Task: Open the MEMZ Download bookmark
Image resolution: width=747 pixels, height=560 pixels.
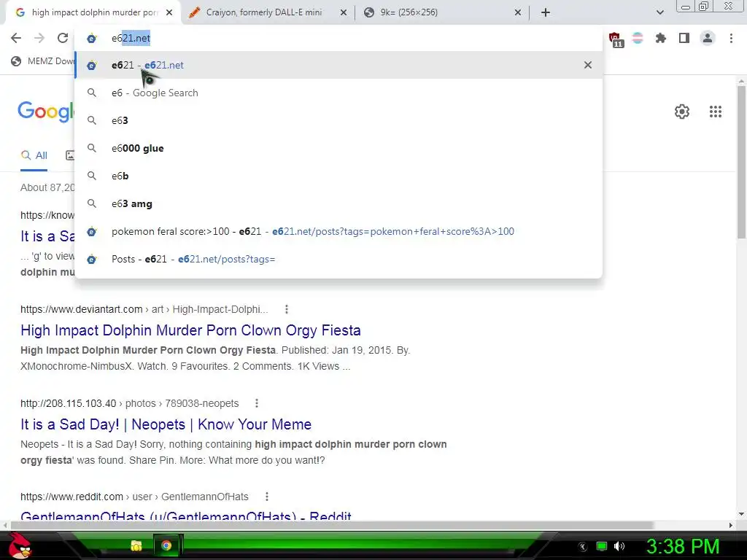Action: click(43, 61)
